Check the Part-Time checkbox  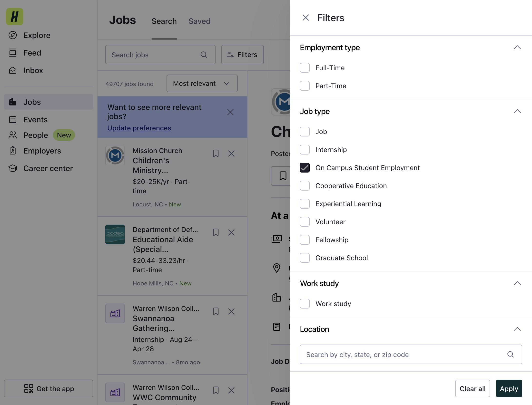pos(305,86)
